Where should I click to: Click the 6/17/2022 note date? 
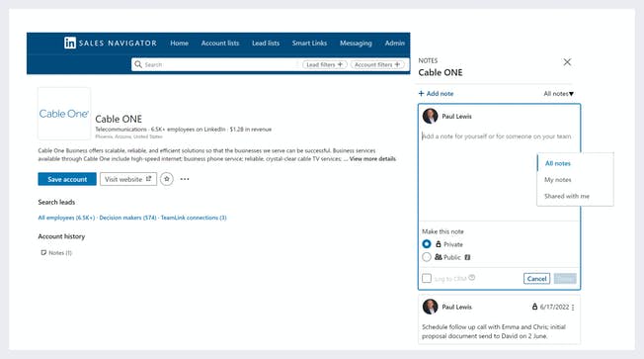pos(554,307)
